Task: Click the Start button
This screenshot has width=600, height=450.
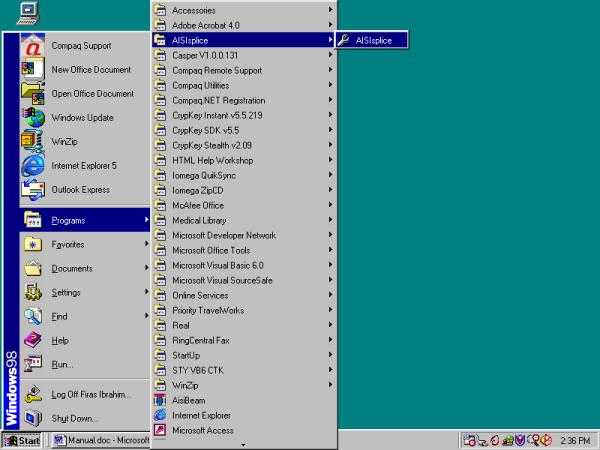Action: point(22,440)
